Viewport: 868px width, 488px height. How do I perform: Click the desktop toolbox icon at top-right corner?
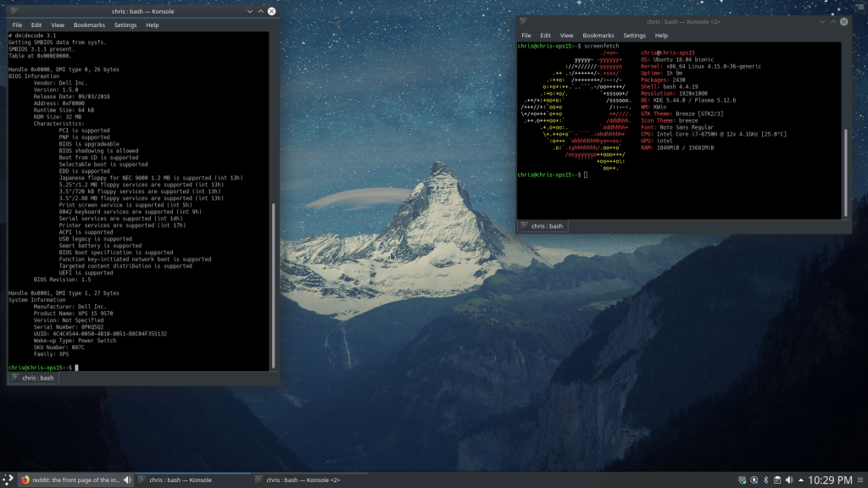pyautogui.click(x=861, y=6)
